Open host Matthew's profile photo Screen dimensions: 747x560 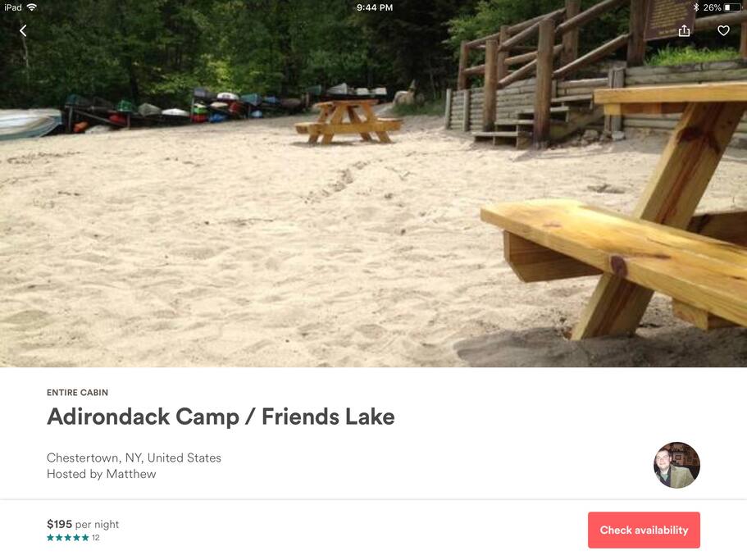[x=676, y=465]
